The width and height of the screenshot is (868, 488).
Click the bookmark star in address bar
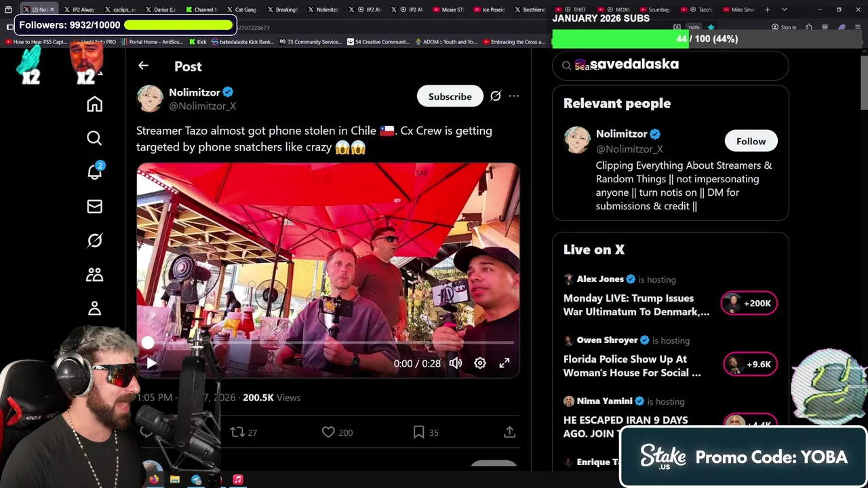(x=711, y=27)
